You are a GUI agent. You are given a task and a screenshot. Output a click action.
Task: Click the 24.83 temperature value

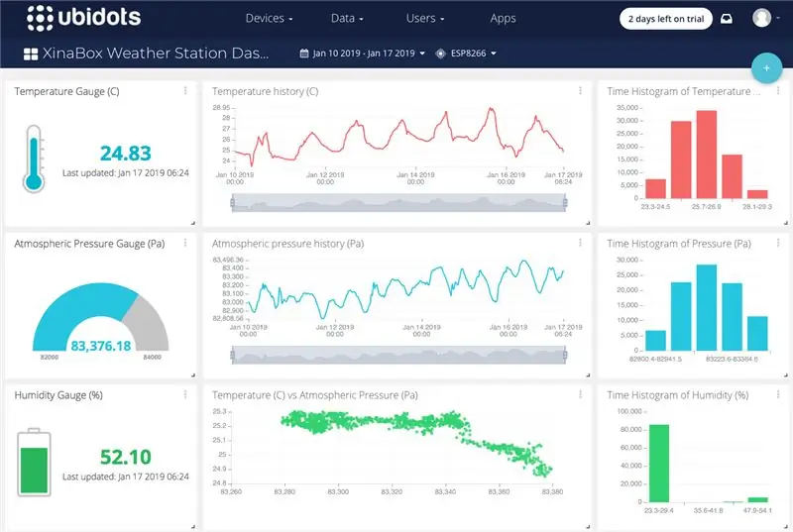(126, 154)
